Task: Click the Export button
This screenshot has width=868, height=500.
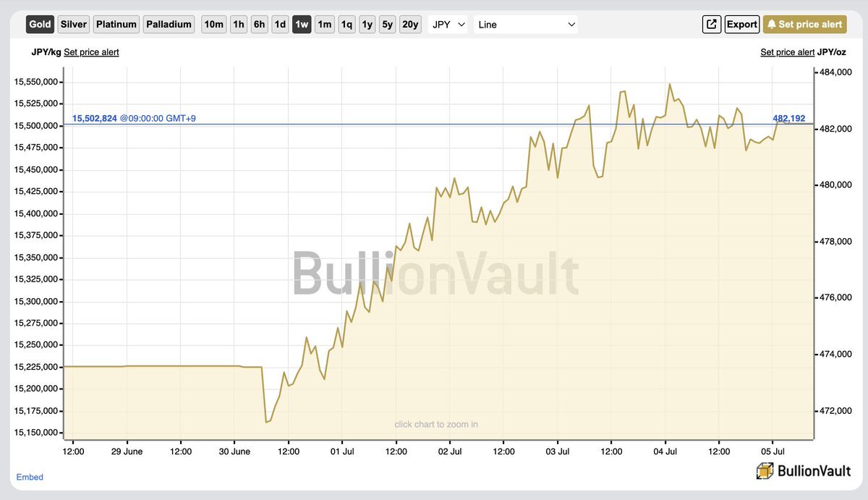Action: (x=741, y=24)
